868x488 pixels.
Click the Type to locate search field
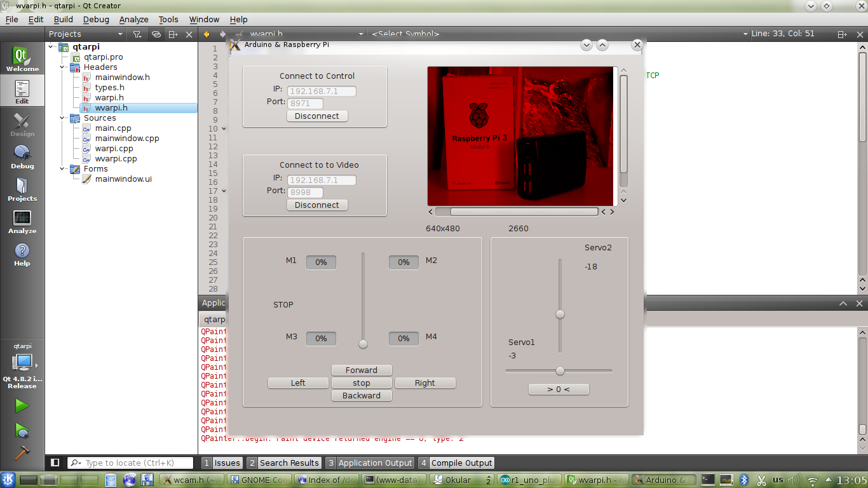pos(130,463)
